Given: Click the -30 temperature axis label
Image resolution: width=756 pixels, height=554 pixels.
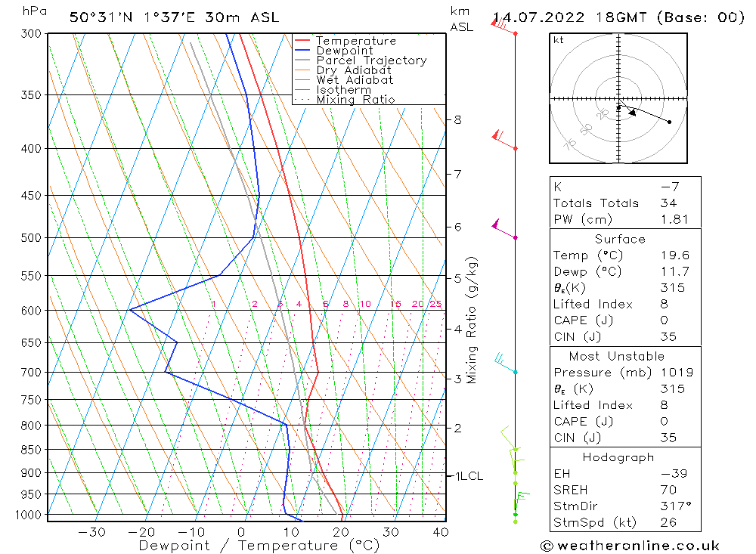Looking at the screenshot, I should click(x=91, y=532).
